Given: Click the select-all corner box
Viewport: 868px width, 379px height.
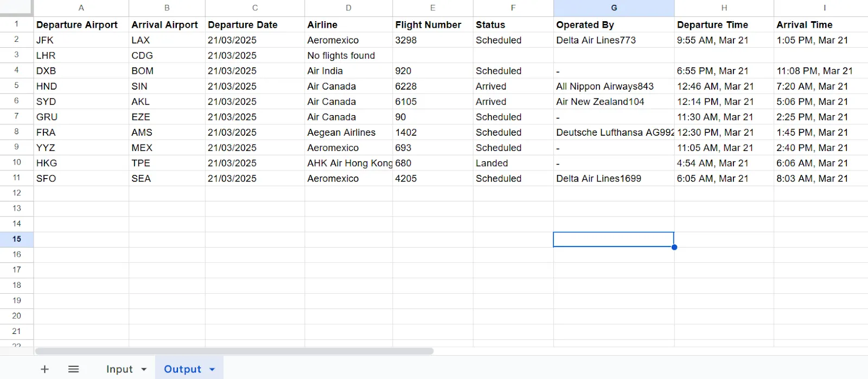Looking at the screenshot, I should click(16, 8).
